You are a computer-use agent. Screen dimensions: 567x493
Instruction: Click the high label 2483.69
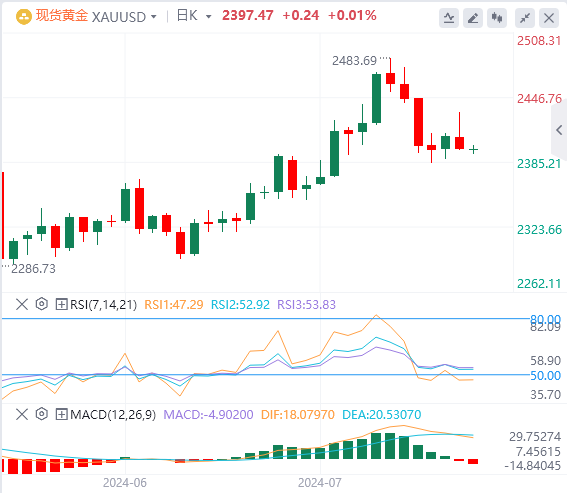click(x=354, y=61)
